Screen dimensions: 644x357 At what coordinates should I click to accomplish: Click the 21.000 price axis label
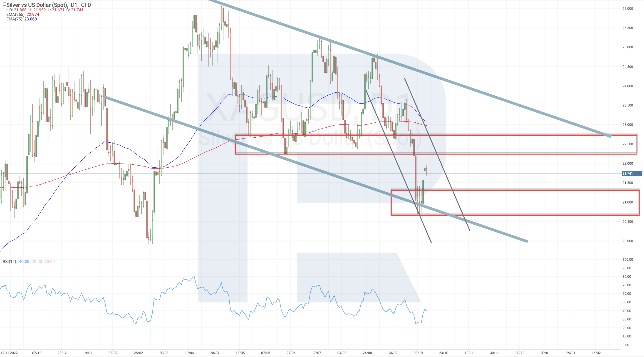627,202
